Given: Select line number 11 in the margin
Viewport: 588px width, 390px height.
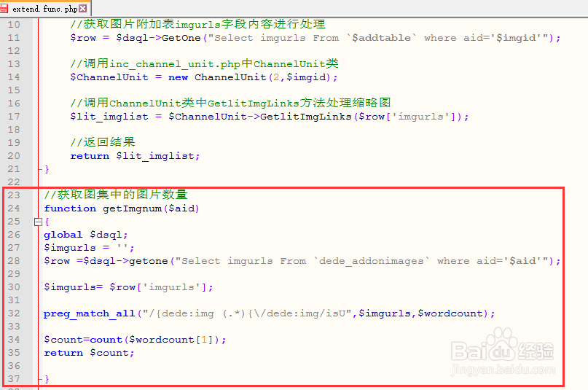Looking at the screenshot, I should coord(14,37).
